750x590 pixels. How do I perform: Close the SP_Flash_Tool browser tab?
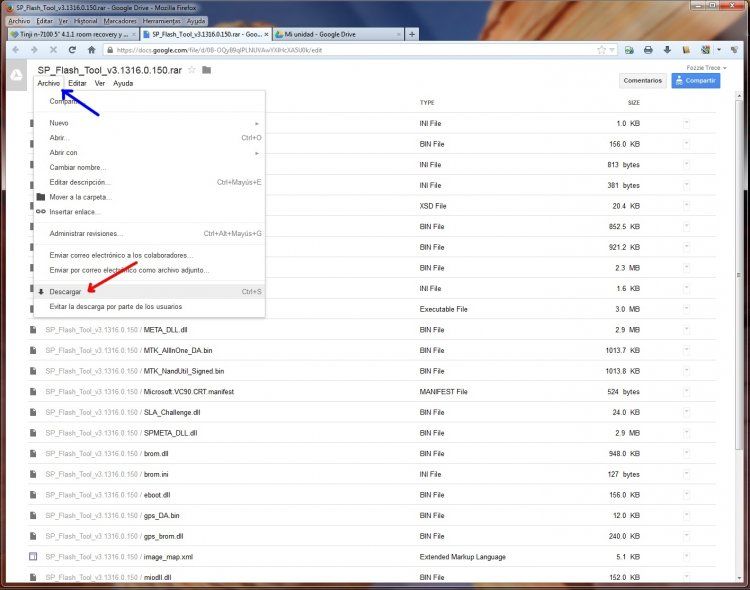pyautogui.click(x=266, y=34)
